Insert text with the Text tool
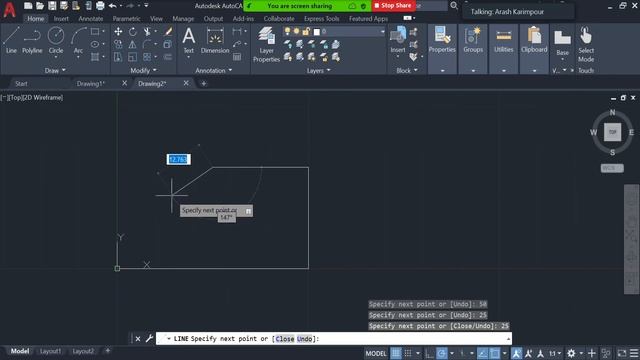Viewport: 640px width, 360px height. [x=189, y=40]
